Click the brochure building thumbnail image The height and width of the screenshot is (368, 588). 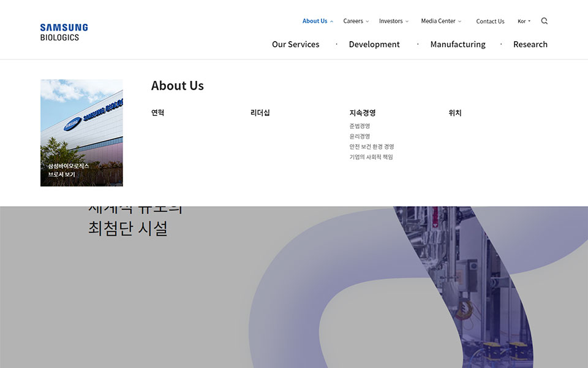[x=81, y=132]
